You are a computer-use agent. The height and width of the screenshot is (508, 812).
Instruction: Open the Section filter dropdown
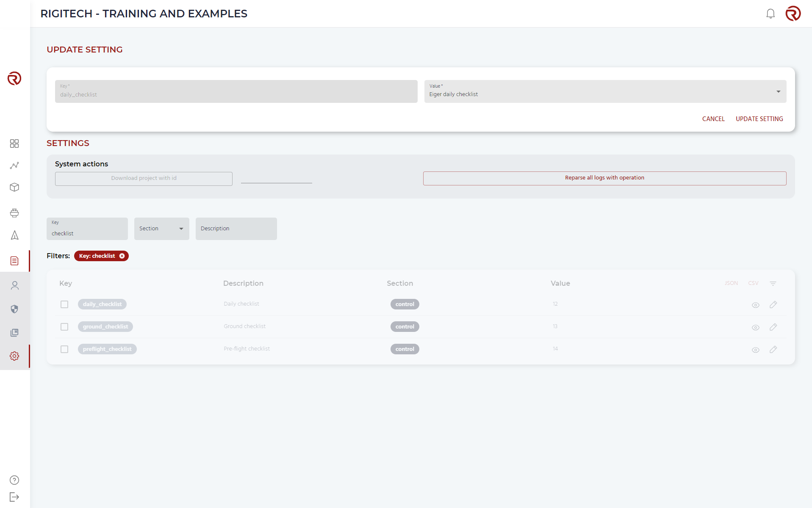pos(162,229)
